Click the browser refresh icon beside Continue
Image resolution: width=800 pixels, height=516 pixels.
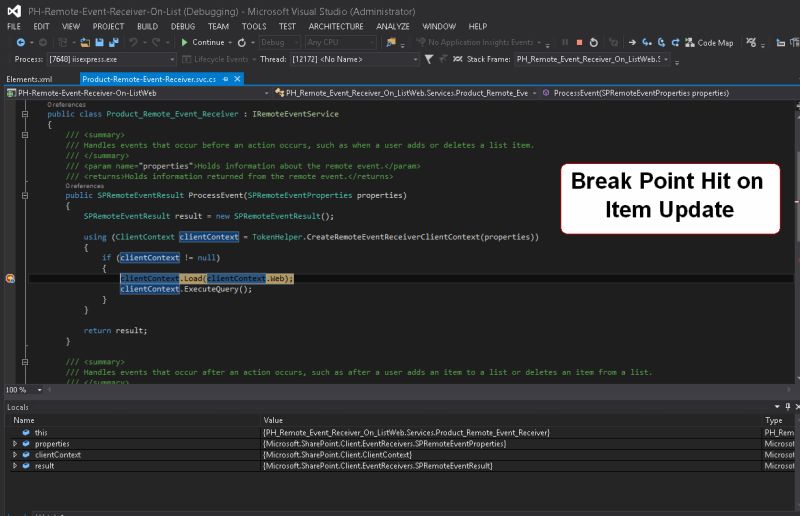point(242,42)
